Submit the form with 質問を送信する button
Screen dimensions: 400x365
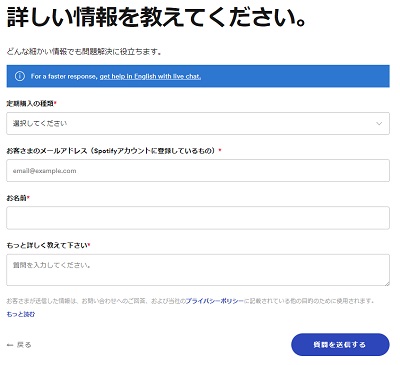(340, 345)
